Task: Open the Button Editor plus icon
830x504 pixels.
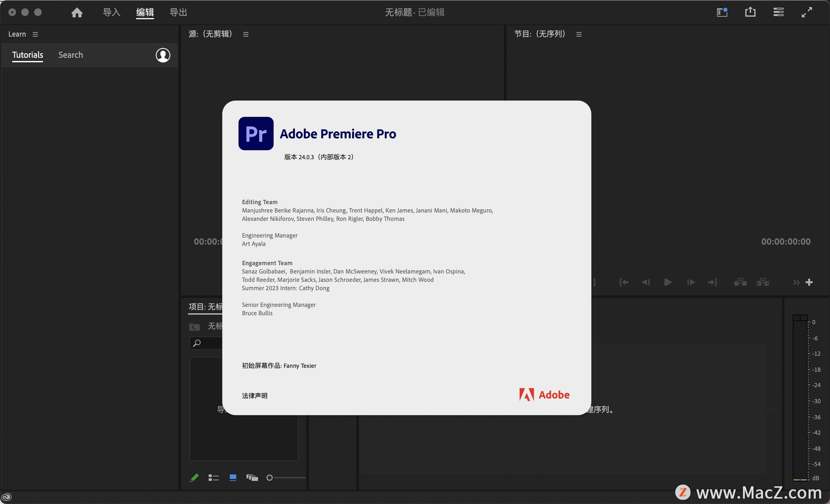Action: tap(809, 282)
